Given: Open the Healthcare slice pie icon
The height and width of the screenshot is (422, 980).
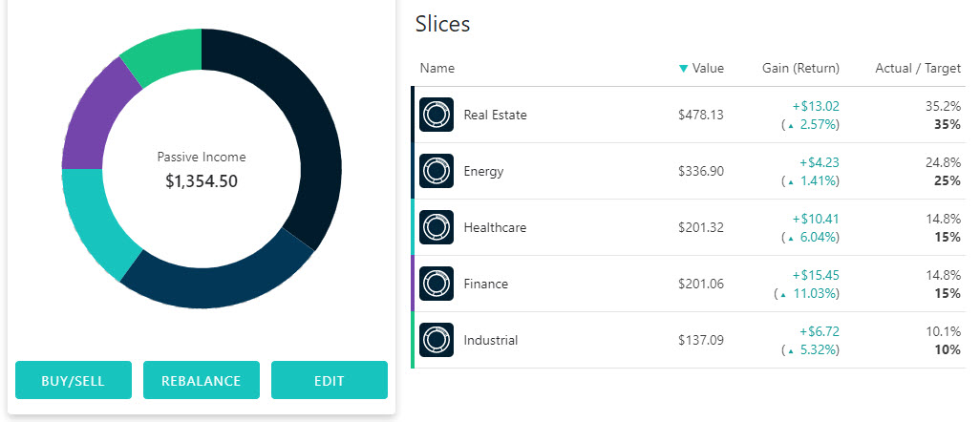Looking at the screenshot, I should 437,227.
